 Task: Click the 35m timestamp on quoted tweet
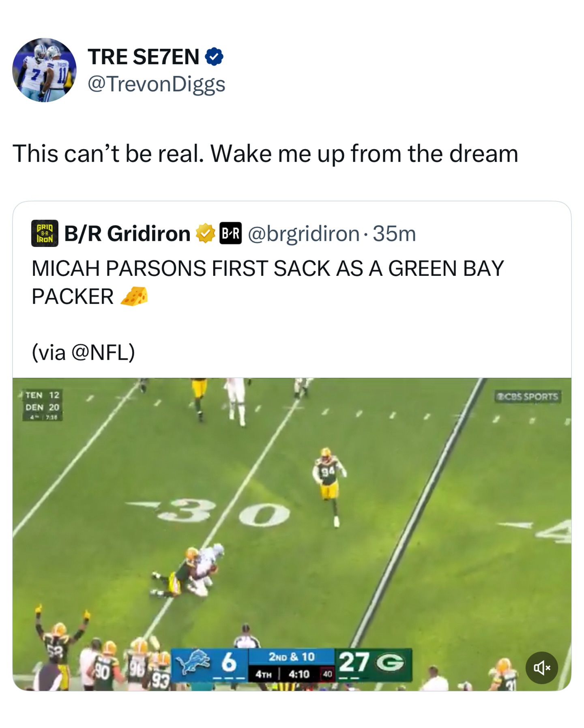394,234
